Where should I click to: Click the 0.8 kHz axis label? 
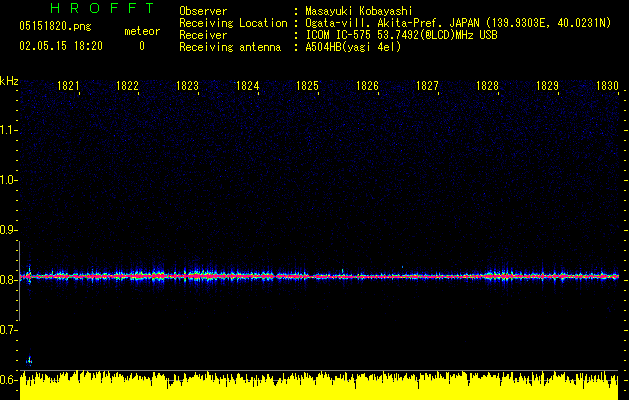coord(7,280)
